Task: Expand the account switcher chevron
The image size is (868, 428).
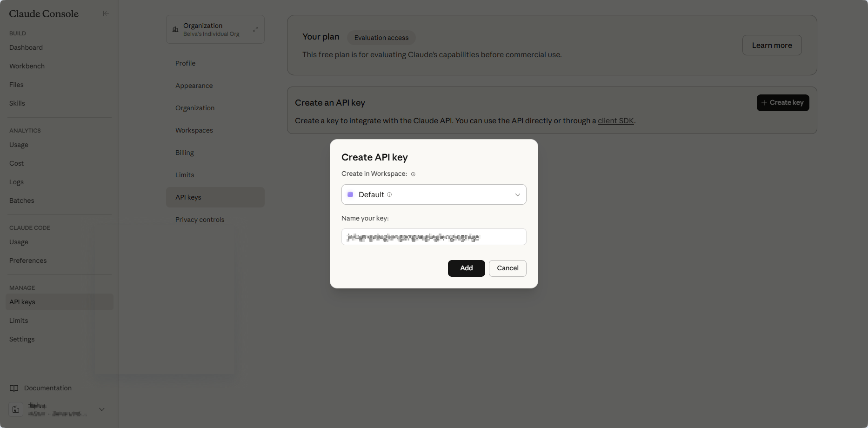Action: tap(102, 409)
